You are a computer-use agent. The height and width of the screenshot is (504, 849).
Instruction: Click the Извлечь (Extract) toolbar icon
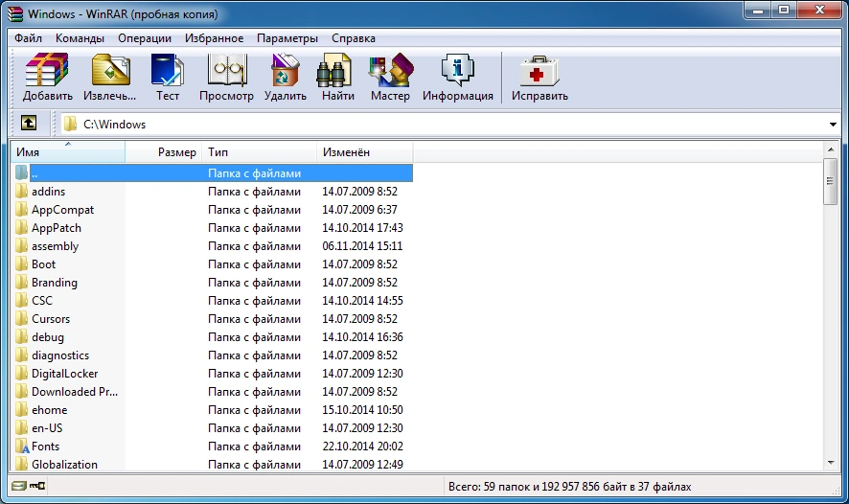pyautogui.click(x=110, y=70)
